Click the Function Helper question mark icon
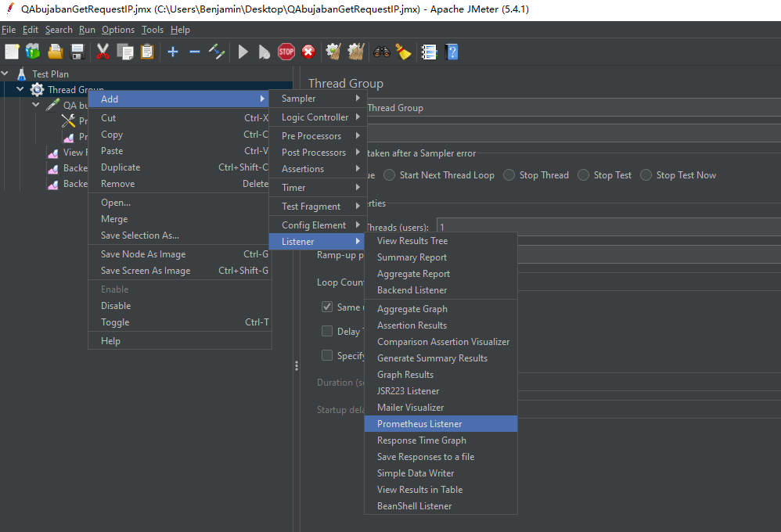 [452, 52]
